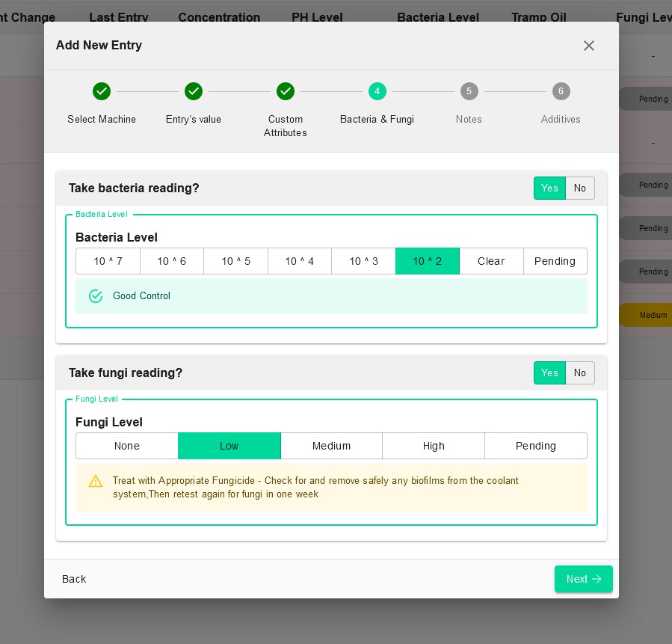Screen dimensions: 672x644
Task: Select Medium fungi level
Action: tap(331, 446)
